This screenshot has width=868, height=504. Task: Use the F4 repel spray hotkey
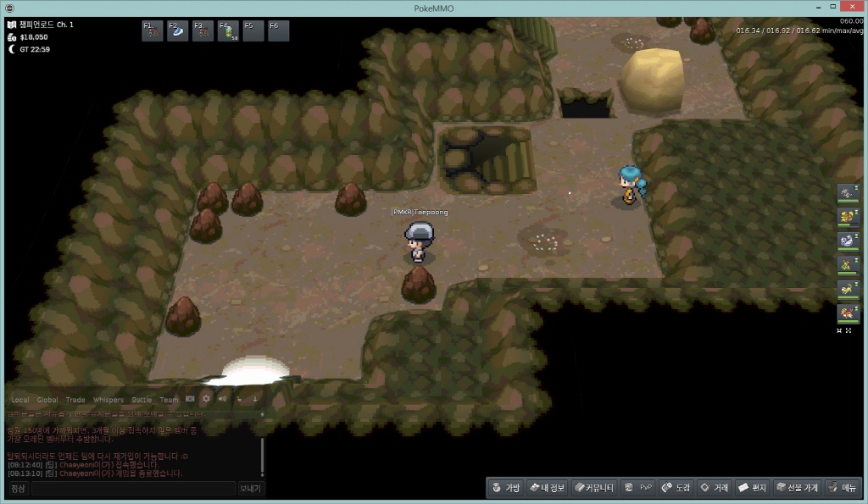pos(228,31)
